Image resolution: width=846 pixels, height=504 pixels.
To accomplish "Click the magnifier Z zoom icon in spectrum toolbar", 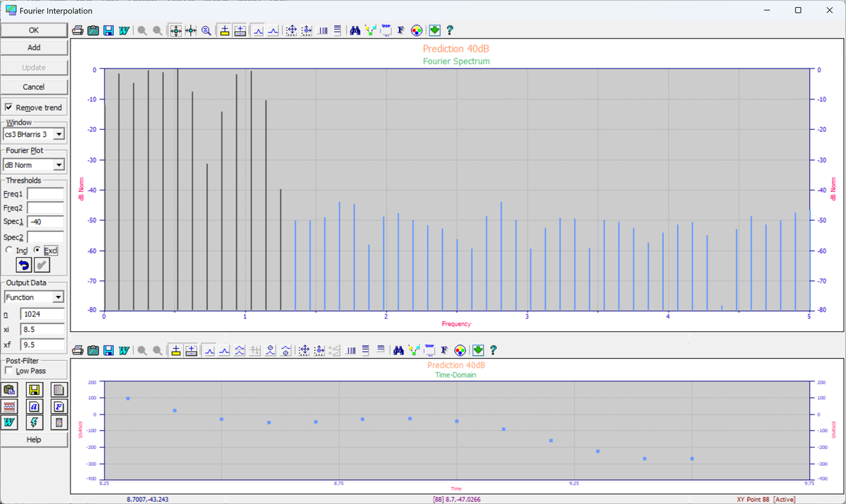I will pos(207,31).
